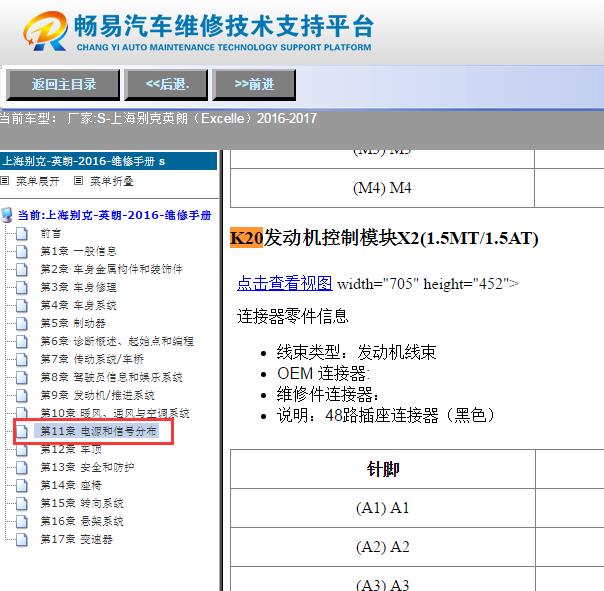This screenshot has width=604, height=591.
Task: Open 前言 tree item
Action: pyautogui.click(x=51, y=233)
